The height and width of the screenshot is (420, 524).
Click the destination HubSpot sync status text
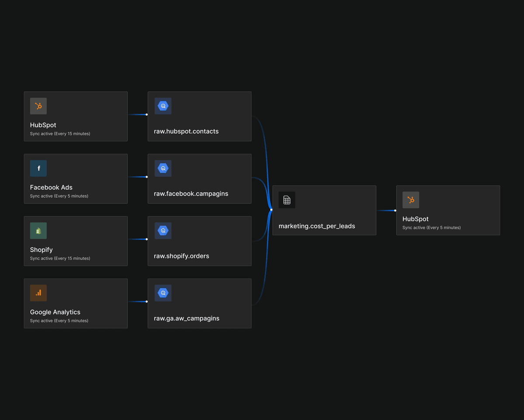pyautogui.click(x=431, y=227)
